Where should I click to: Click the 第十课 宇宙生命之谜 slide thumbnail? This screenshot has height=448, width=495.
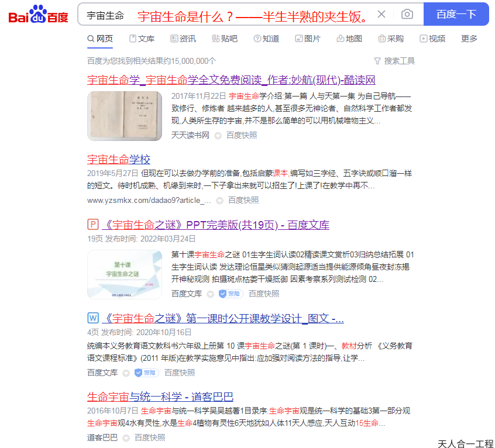click(x=125, y=274)
